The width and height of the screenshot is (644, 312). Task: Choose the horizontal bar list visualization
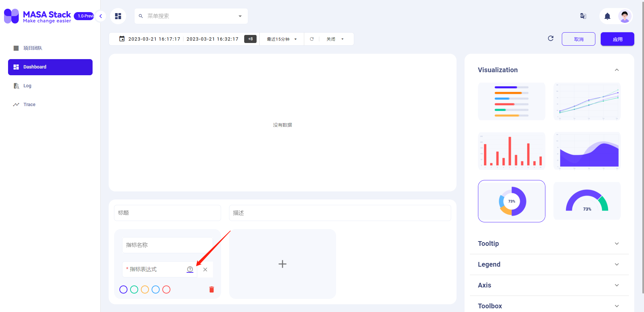click(x=512, y=101)
